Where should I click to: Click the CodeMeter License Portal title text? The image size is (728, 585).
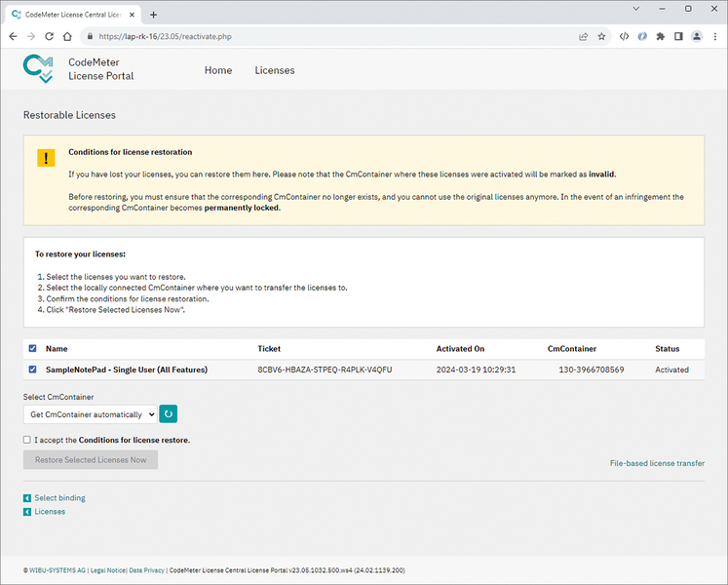(x=100, y=69)
